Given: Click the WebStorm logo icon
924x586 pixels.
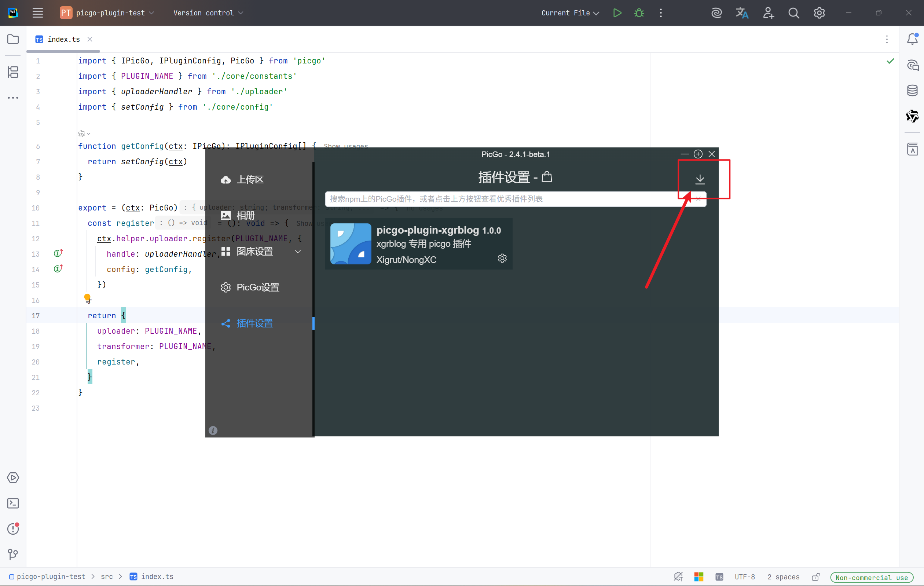Looking at the screenshot, I should tap(13, 13).
